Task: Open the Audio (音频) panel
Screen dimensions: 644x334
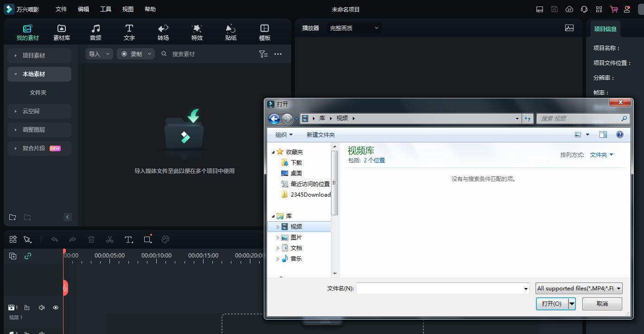Action: tap(96, 32)
